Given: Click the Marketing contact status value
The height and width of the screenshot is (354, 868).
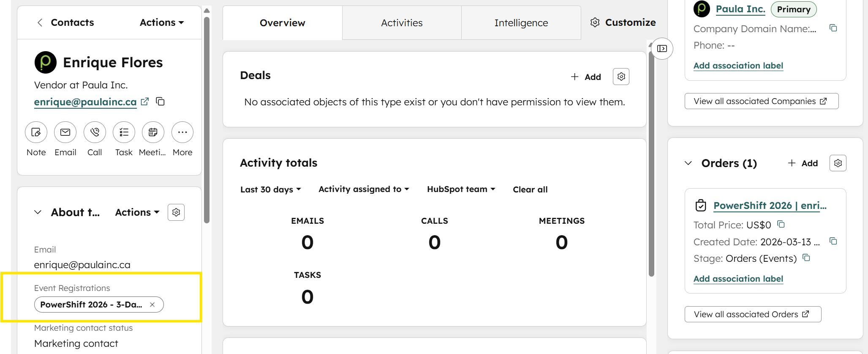Looking at the screenshot, I should 76,343.
